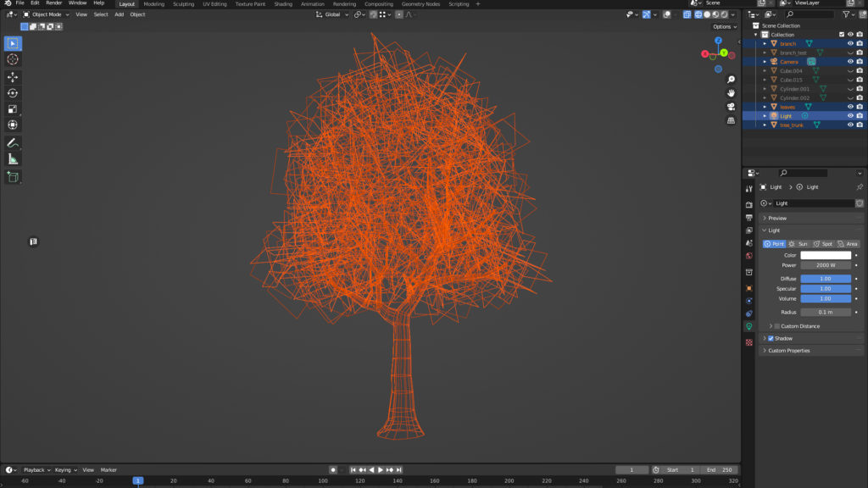Expand the Preview panel
Screen dimensions: 868x488
pos(776,219)
